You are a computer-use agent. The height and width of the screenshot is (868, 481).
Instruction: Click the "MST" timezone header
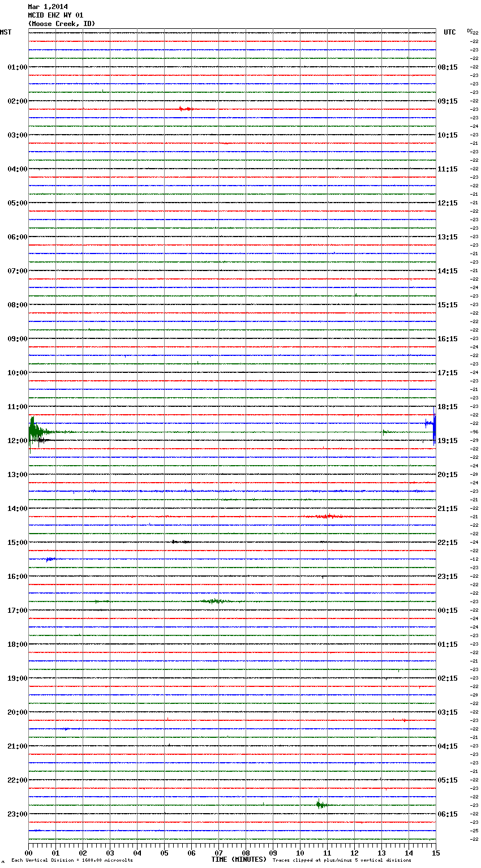point(6,32)
